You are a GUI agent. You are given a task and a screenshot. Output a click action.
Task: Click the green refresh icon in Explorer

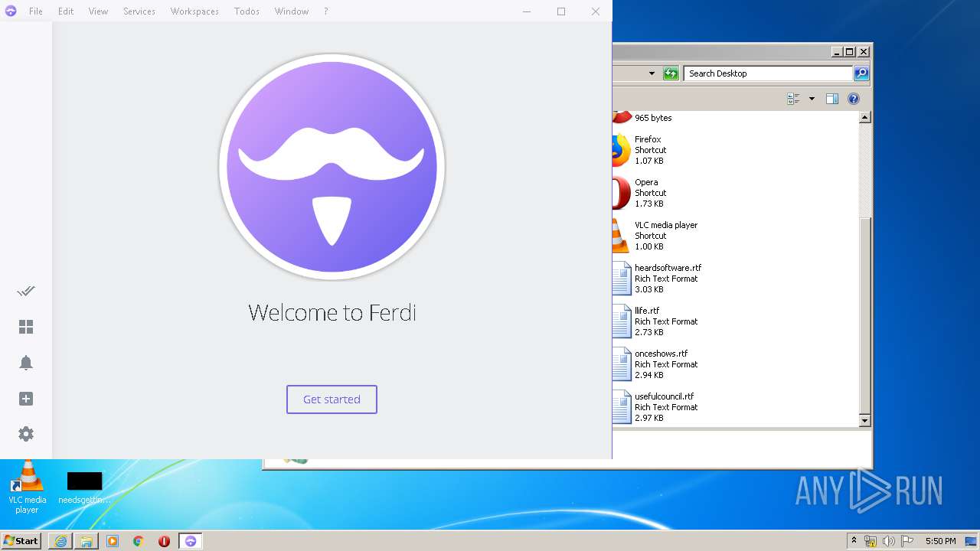[671, 73]
